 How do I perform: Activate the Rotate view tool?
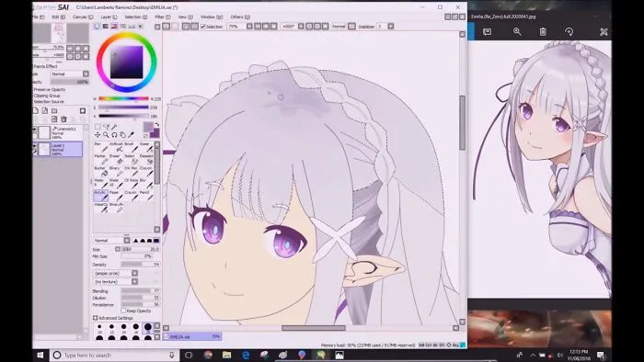[x=114, y=135]
